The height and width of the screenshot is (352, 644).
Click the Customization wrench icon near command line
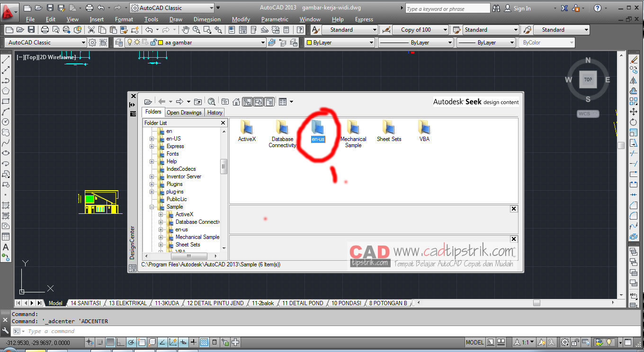pyautogui.click(x=5, y=331)
